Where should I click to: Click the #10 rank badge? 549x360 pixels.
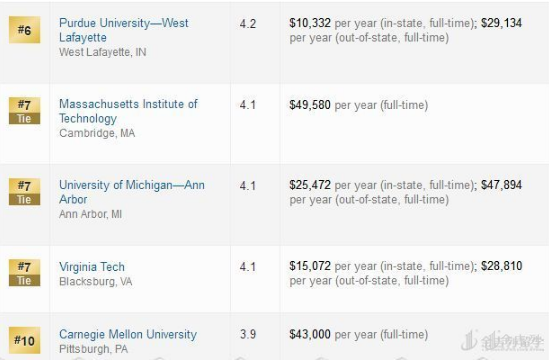pos(25,340)
